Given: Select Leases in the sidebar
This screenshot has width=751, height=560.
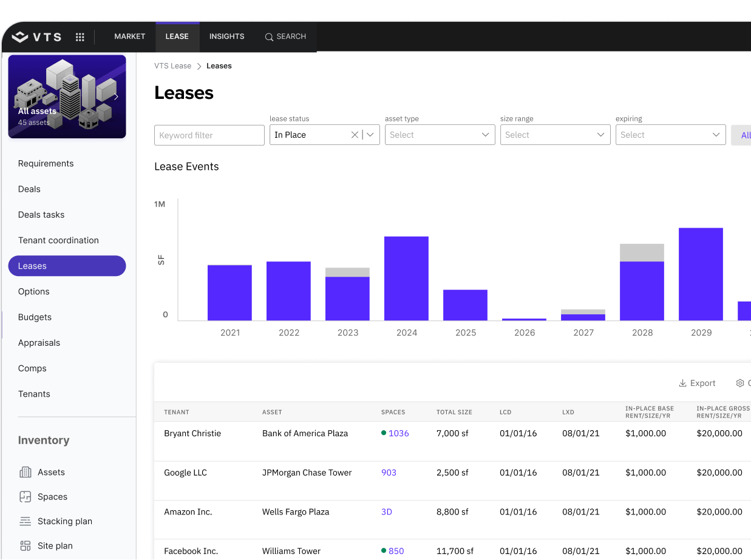Looking at the screenshot, I should coord(67,266).
